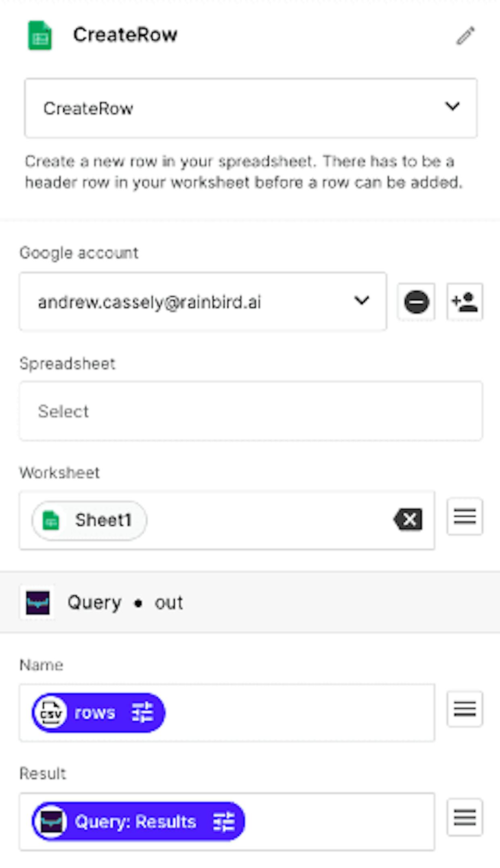This screenshot has width=500, height=868.
Task: Click the Sheet1 worksheet chip
Action: coord(90,520)
